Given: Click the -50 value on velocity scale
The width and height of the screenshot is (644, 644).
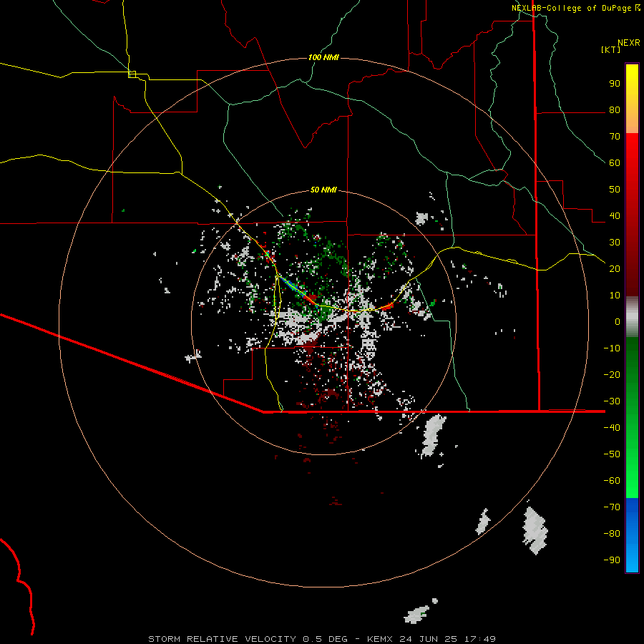Looking at the screenshot, I should 612,454.
